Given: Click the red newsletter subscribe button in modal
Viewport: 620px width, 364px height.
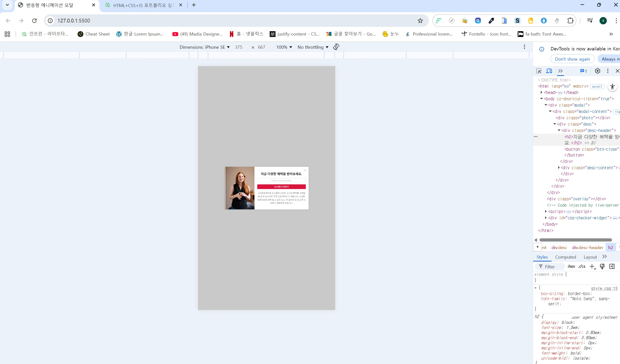Looking at the screenshot, I should click(x=281, y=187).
